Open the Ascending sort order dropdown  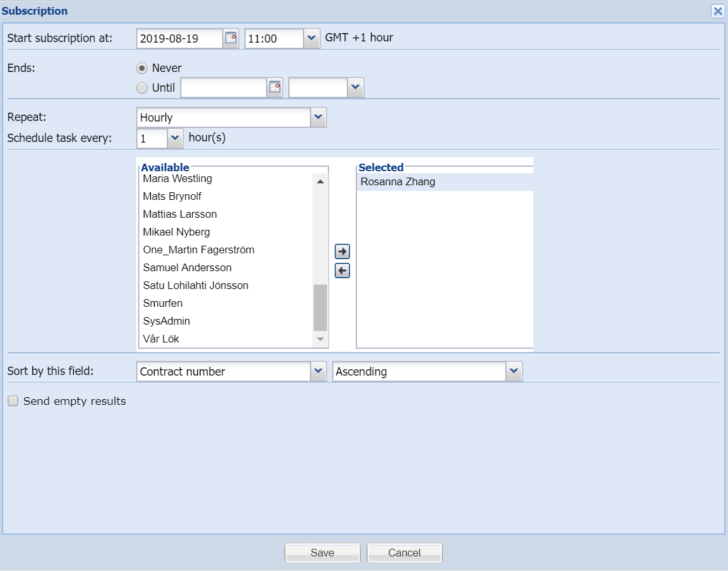tap(514, 371)
